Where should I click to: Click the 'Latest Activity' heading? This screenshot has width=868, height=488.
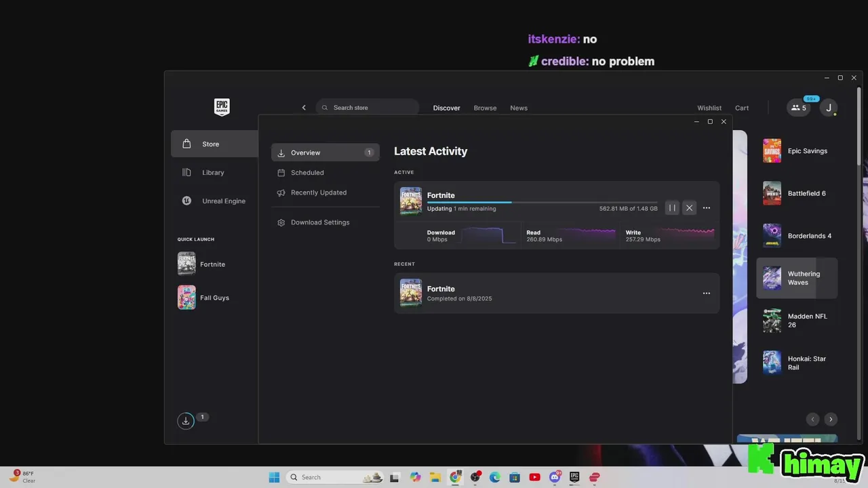(x=431, y=151)
